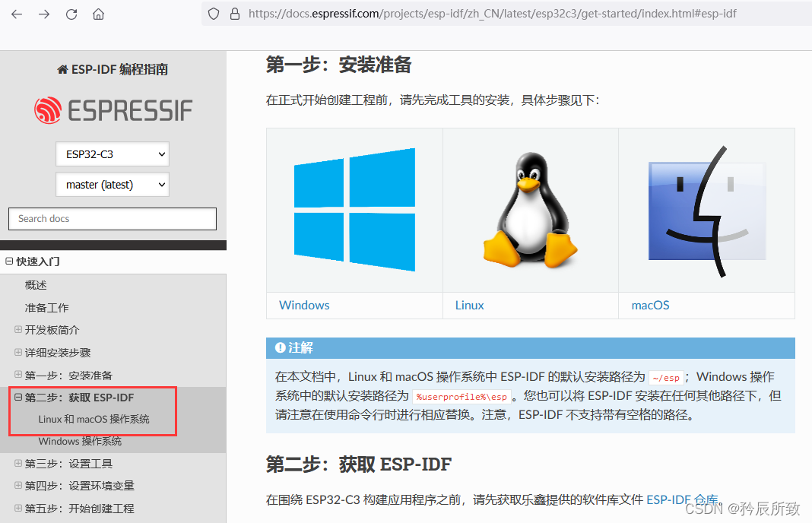This screenshot has height=523, width=812.
Task: Expand 第四步：设置环境变量 tree node
Action: coord(18,485)
